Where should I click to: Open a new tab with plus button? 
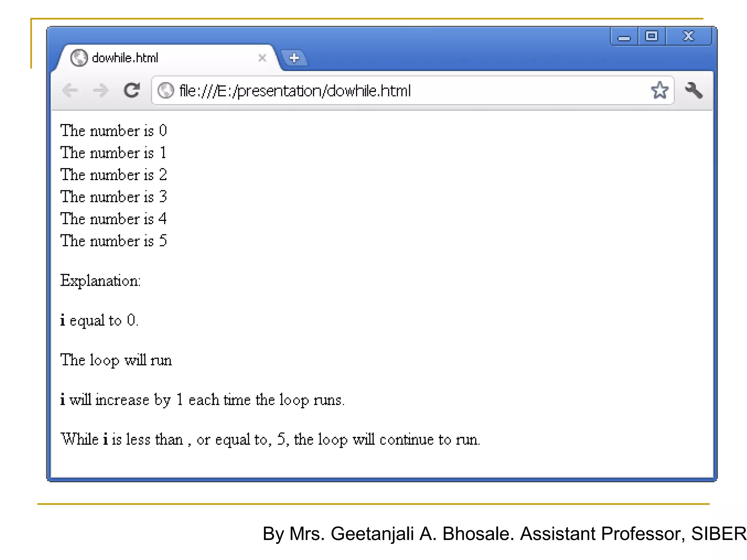click(294, 58)
